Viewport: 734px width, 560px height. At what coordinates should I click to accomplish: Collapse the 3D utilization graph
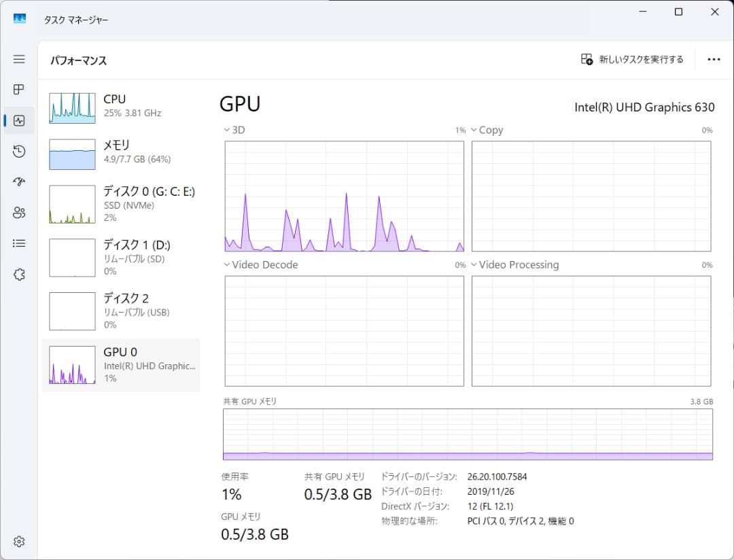point(226,129)
